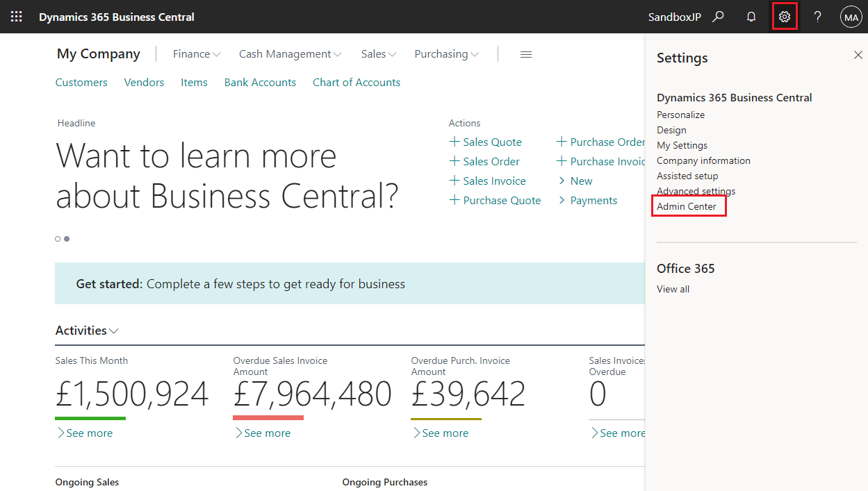This screenshot has height=491, width=868.
Task: Select the second headline carousel dot
Action: pyautogui.click(x=67, y=238)
